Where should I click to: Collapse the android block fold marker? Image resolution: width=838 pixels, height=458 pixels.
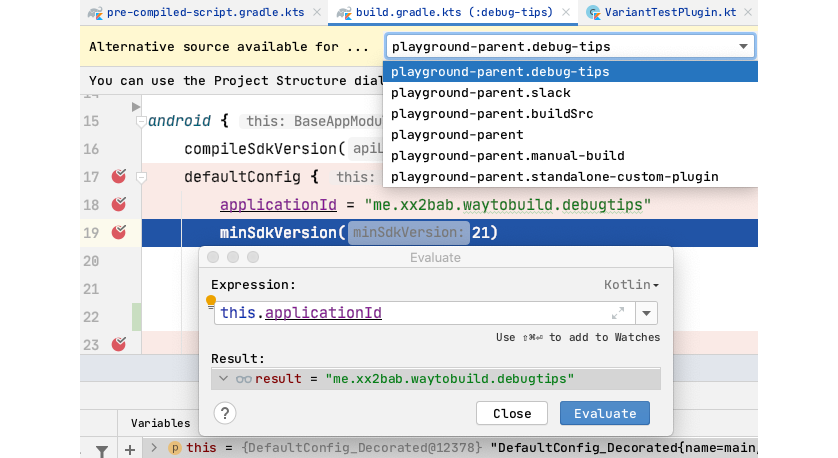point(141,121)
